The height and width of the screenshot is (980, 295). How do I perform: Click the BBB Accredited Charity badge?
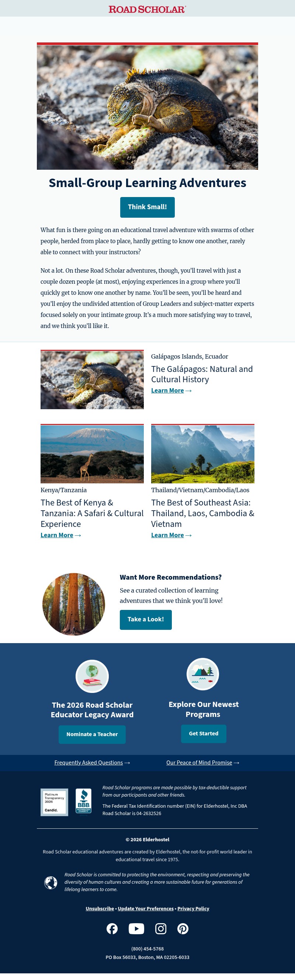(83, 801)
